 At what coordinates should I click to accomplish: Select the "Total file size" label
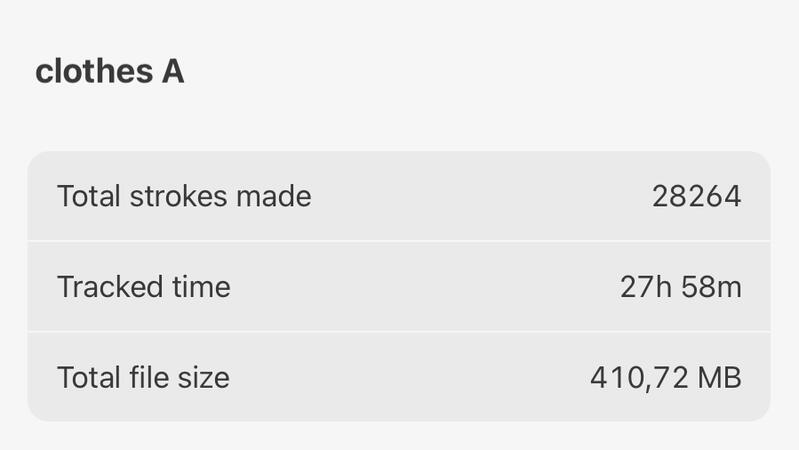(143, 377)
